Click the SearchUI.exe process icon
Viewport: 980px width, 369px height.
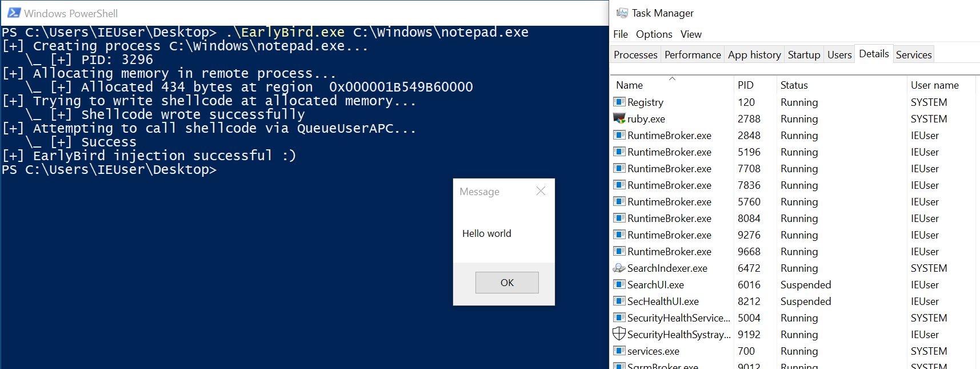[x=619, y=284]
